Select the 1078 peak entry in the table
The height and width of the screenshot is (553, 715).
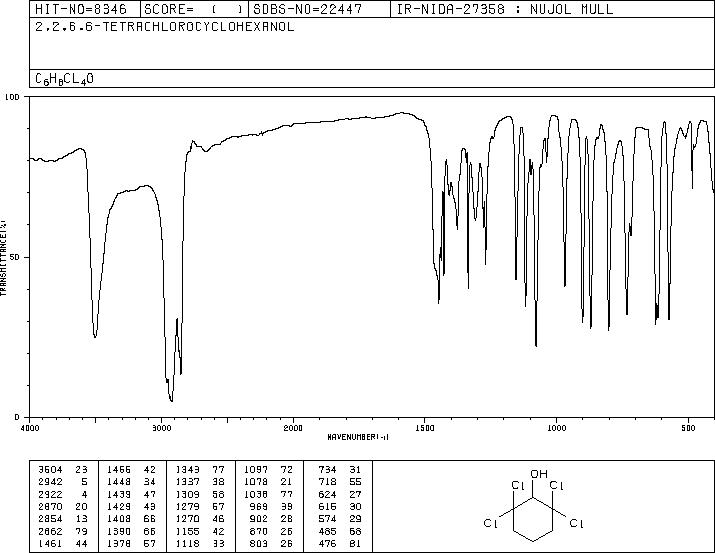coord(269,482)
